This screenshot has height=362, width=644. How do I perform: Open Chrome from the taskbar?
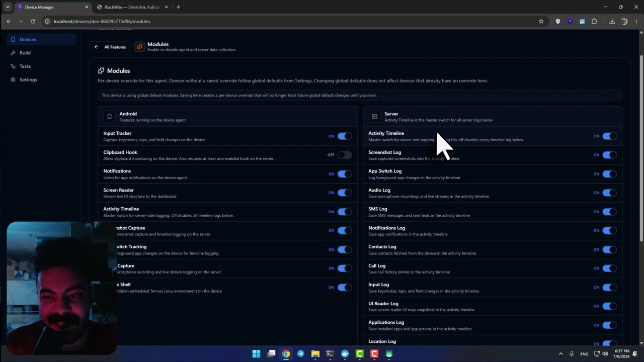(286, 353)
